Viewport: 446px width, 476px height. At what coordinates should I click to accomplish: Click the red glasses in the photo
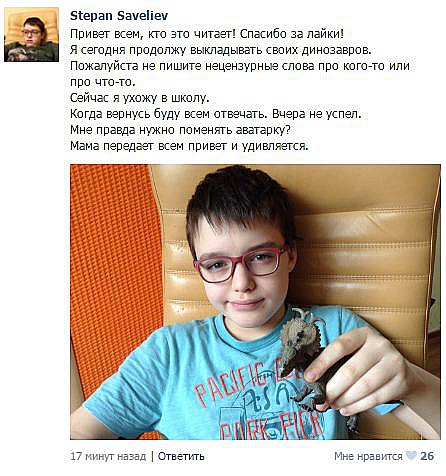241,265
